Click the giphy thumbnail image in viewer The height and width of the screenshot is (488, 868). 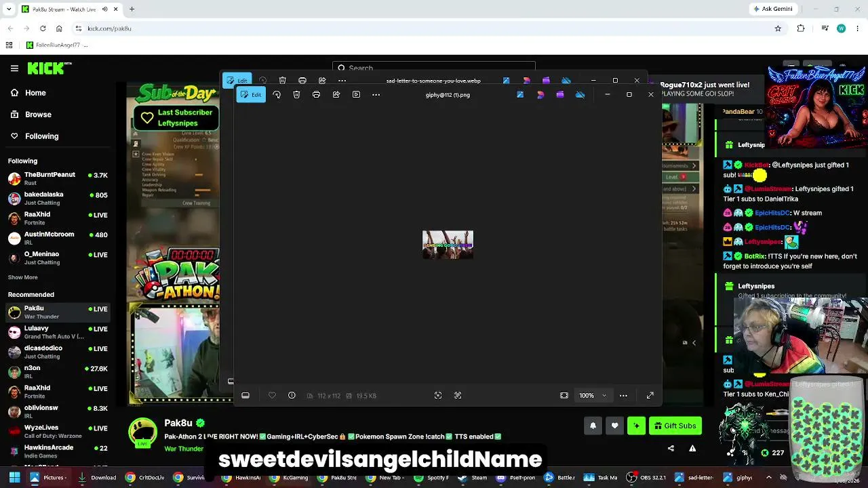448,245
